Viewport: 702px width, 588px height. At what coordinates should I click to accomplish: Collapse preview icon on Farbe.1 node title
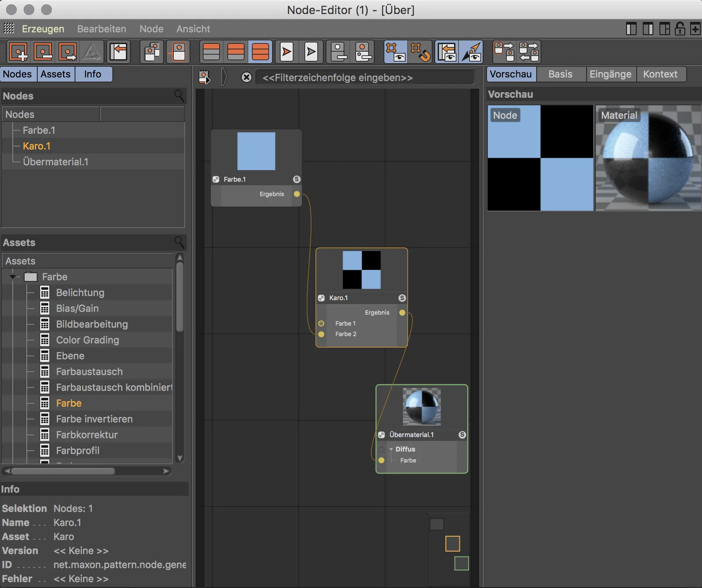click(216, 179)
